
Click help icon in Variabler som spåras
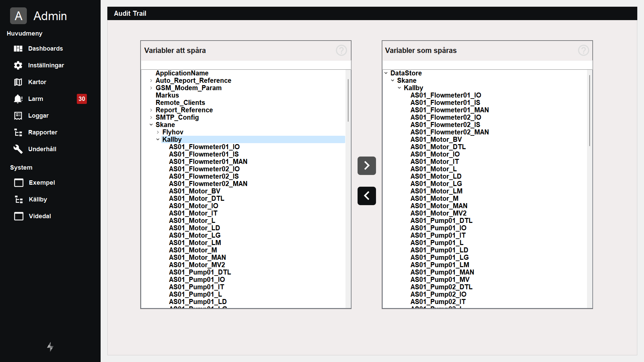coord(583,51)
